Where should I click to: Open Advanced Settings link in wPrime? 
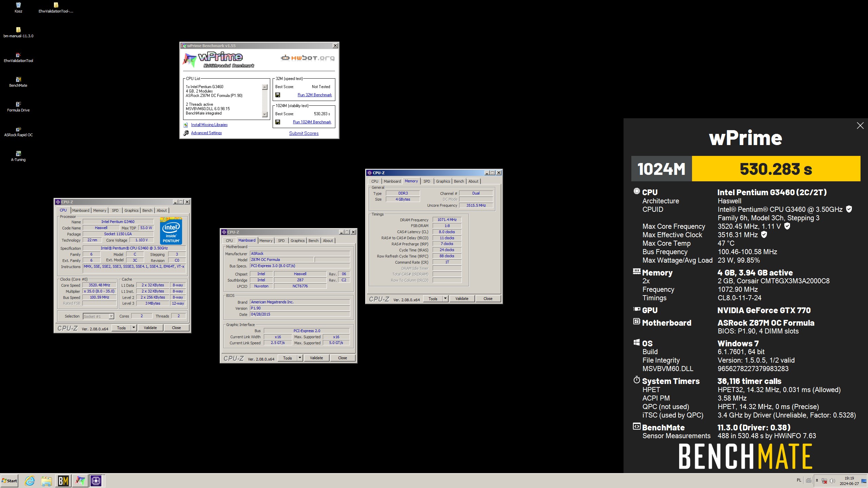[x=206, y=133]
